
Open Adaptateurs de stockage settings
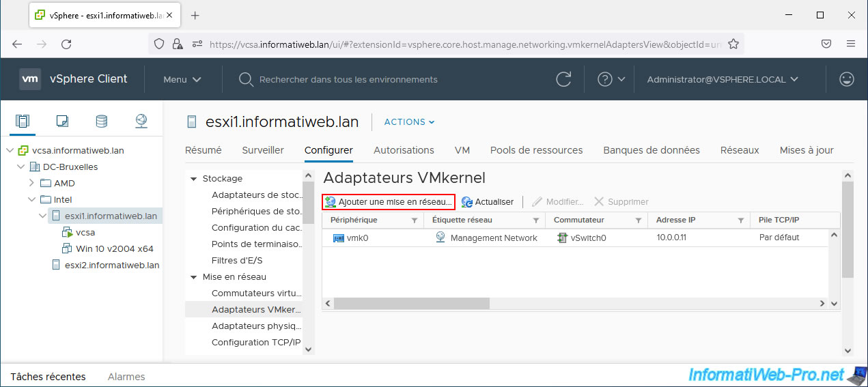click(x=257, y=195)
